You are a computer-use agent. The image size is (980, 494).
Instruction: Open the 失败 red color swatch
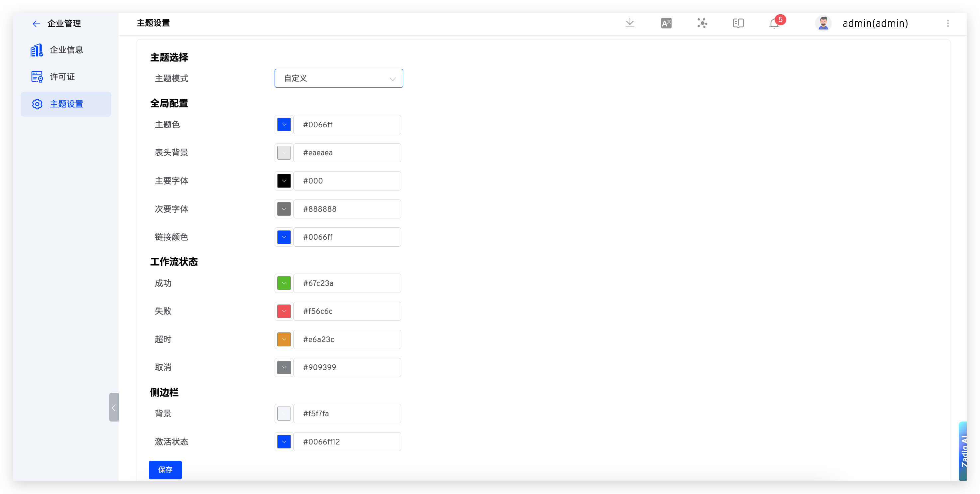[284, 311]
